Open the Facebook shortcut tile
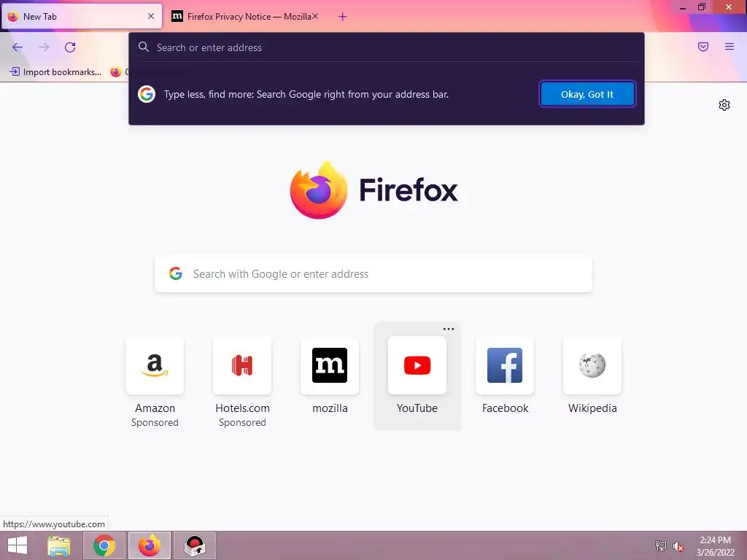 tap(505, 376)
